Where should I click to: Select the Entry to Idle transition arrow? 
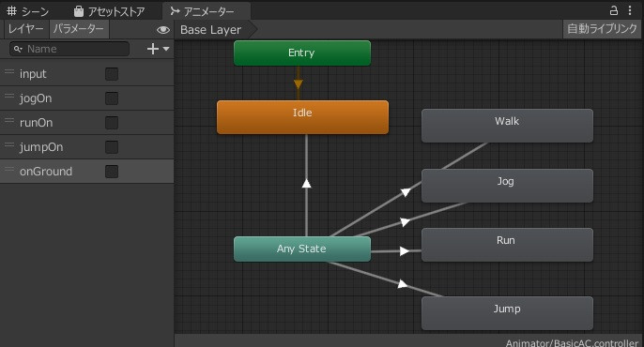tap(299, 83)
